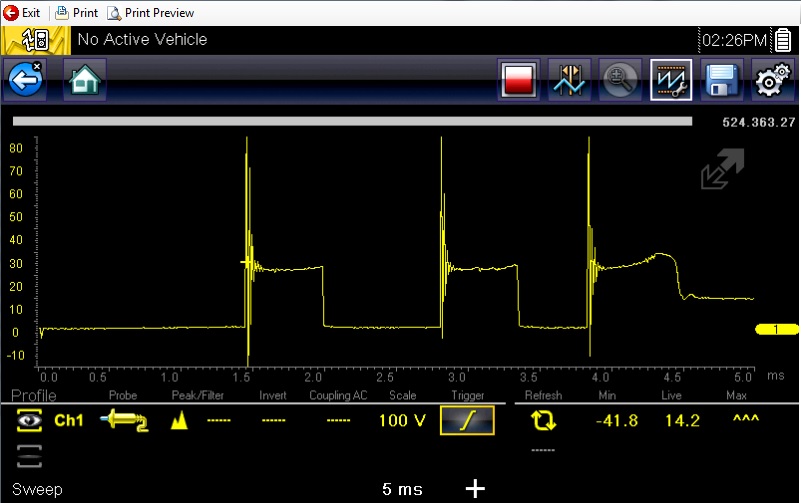Open Print Preview from top menu

point(150,13)
